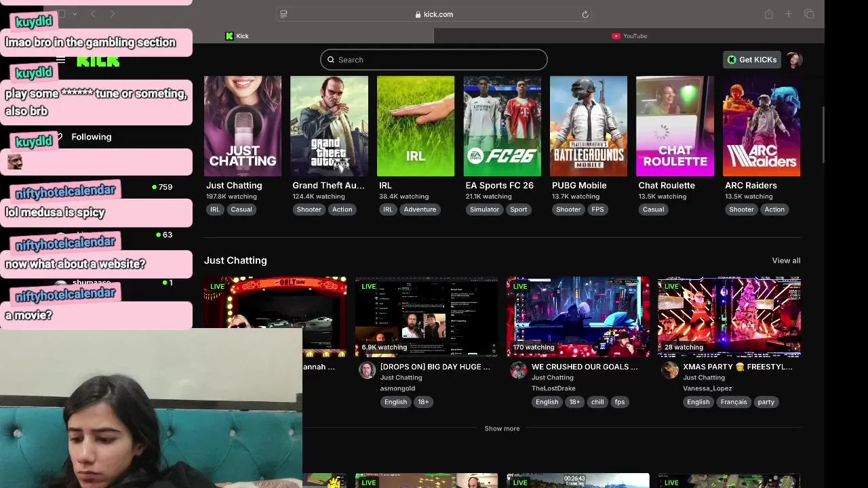Click View all for Just Chatting

coord(786,260)
